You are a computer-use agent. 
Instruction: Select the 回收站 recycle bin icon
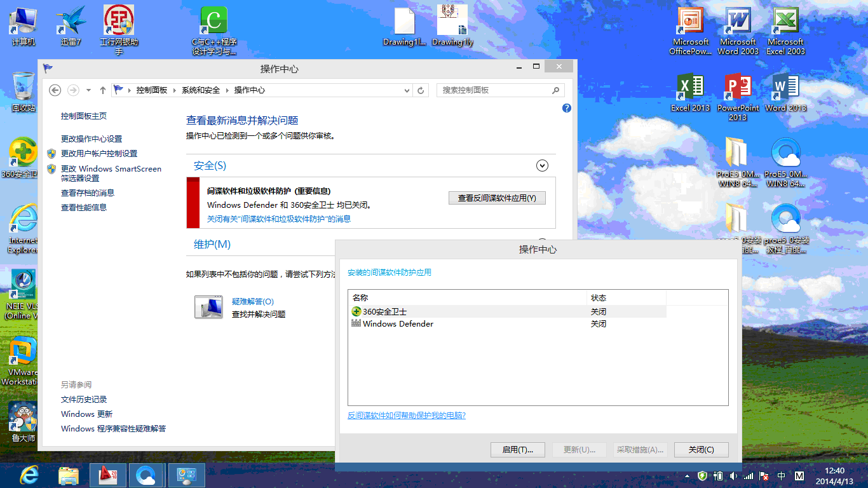(x=24, y=92)
